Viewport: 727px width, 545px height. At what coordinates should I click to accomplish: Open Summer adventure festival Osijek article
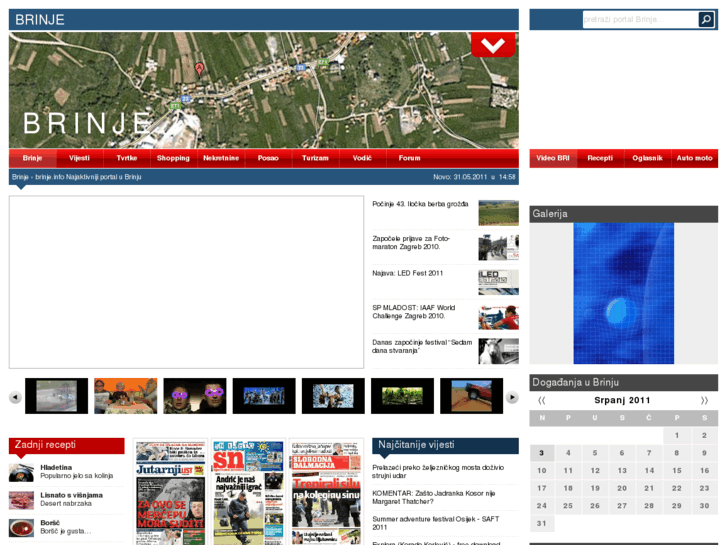pyautogui.click(x=436, y=523)
